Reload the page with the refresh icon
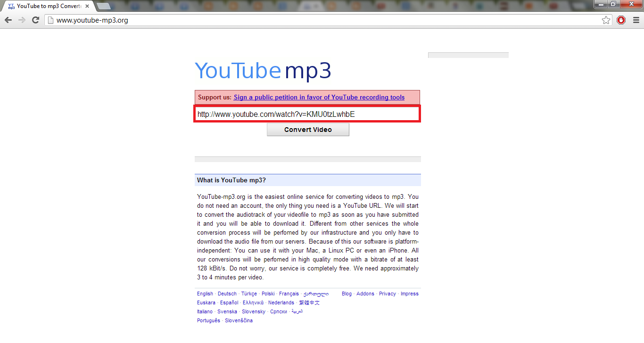Viewport: 644px width, 343px height. (x=35, y=20)
